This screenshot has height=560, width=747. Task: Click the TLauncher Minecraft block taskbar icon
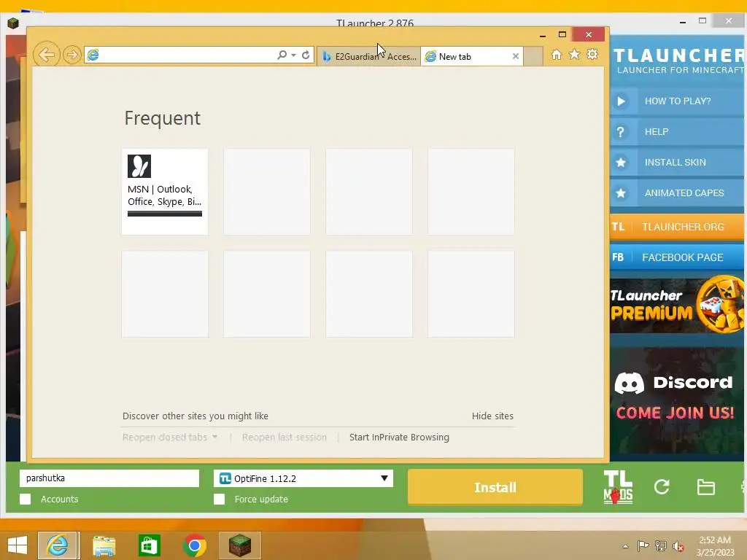(240, 545)
